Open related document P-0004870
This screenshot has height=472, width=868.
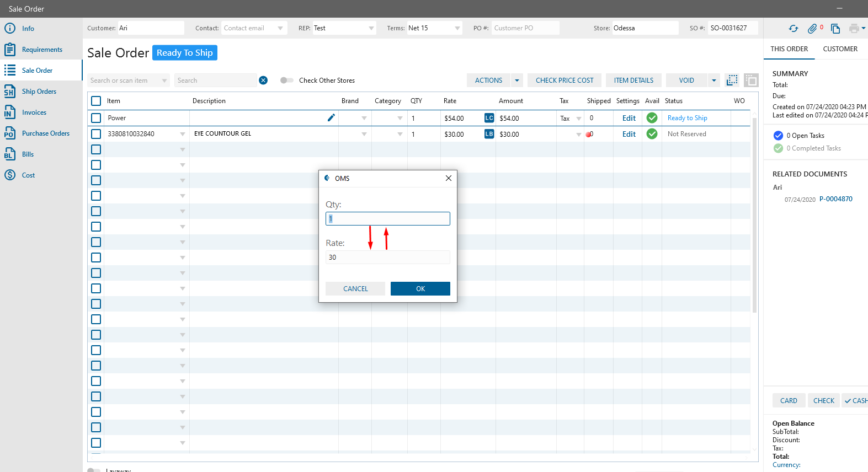click(x=836, y=199)
